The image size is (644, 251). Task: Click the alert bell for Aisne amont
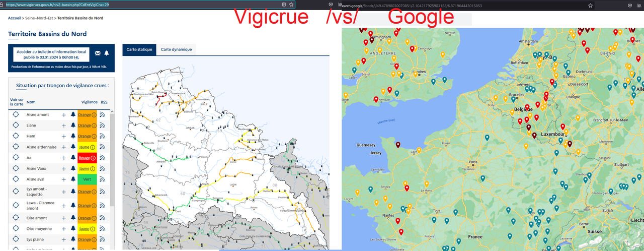[73, 114]
